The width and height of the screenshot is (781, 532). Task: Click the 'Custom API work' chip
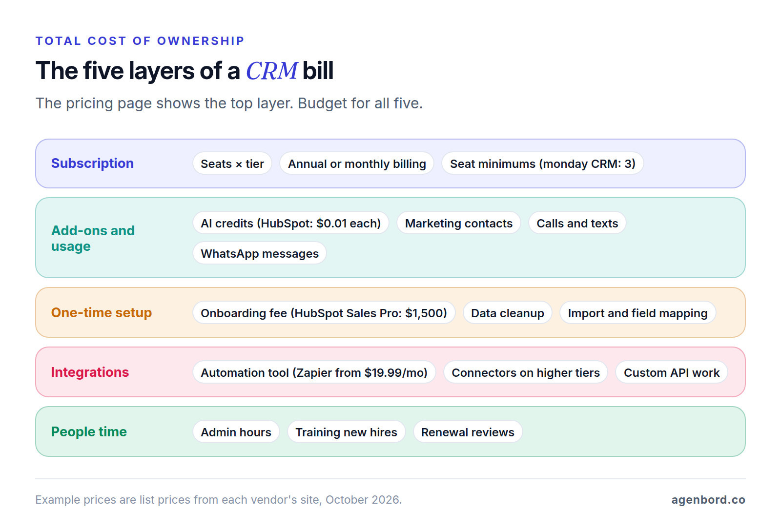pyautogui.click(x=672, y=372)
